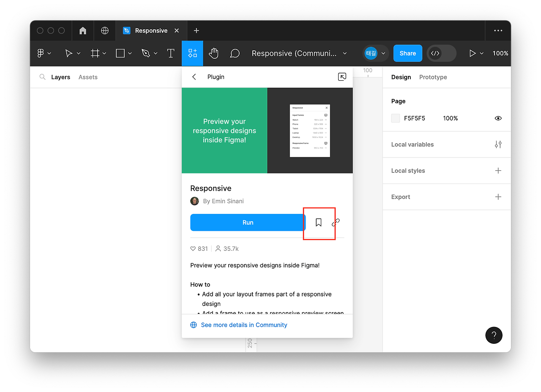This screenshot has width=541, height=392.
Task: Present the prototype with play icon
Action: pos(473,53)
